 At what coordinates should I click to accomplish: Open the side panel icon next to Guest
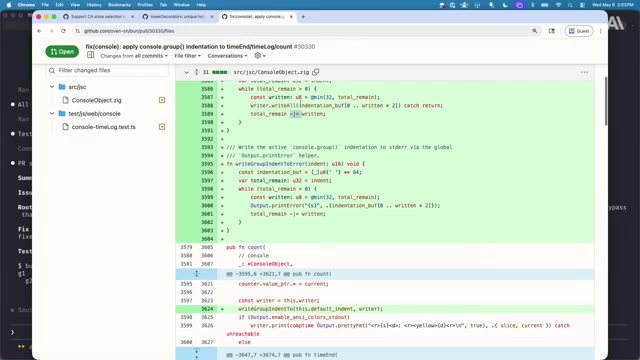click(x=551, y=31)
